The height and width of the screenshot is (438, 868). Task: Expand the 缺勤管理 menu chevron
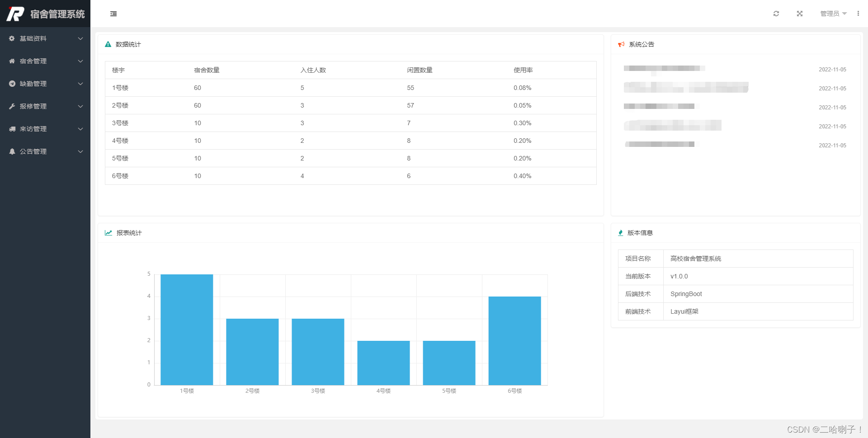pyautogui.click(x=80, y=84)
